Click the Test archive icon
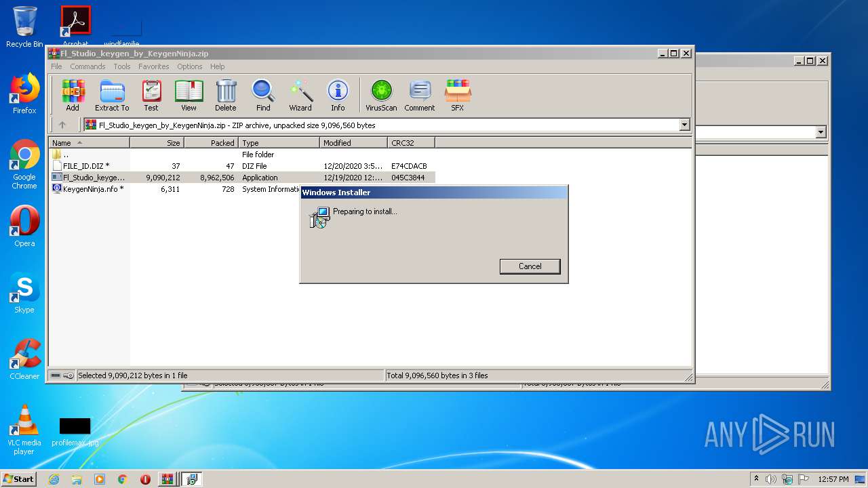This screenshot has height=488, width=868. [x=151, y=95]
